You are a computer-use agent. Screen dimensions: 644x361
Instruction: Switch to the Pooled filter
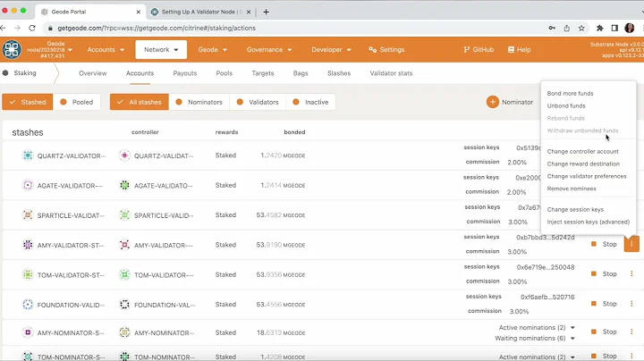77,102
